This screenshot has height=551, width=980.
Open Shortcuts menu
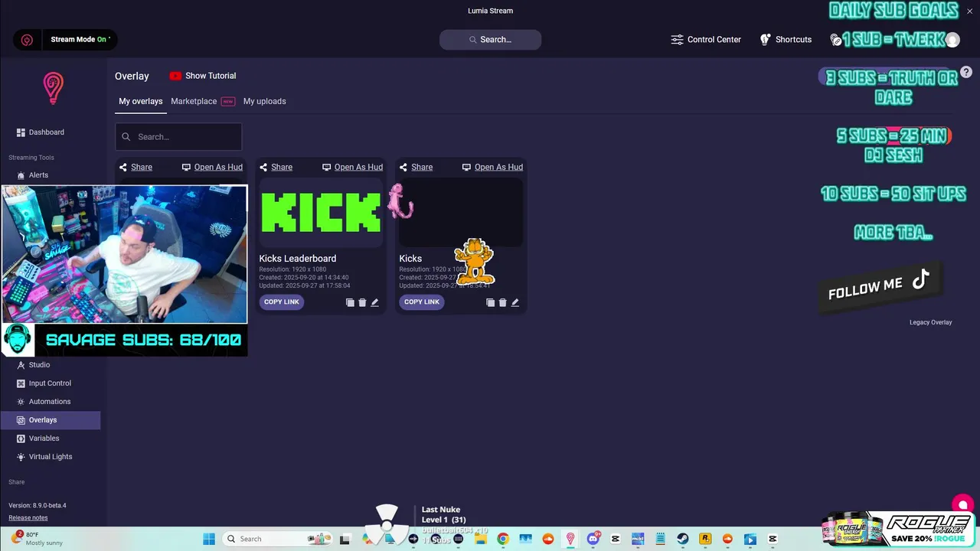click(786, 39)
